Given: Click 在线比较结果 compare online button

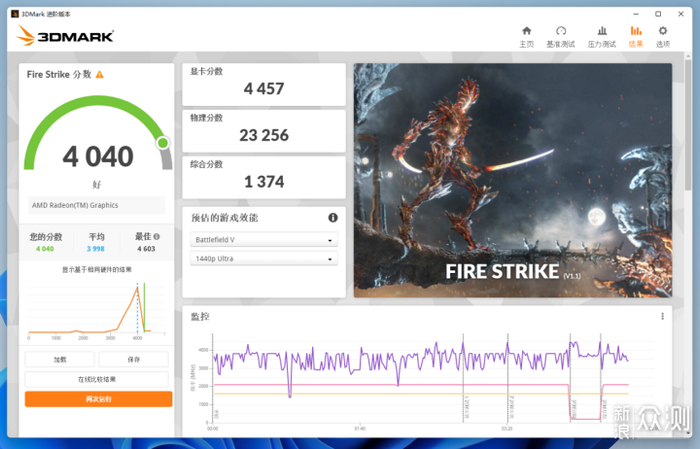Looking at the screenshot, I should (96, 379).
